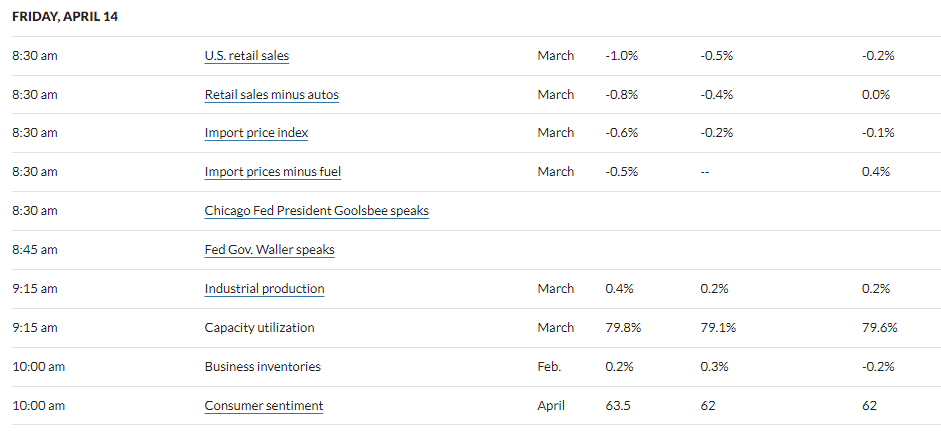Click the 79.6% value in the last column
The image size is (941, 437).
(x=879, y=328)
